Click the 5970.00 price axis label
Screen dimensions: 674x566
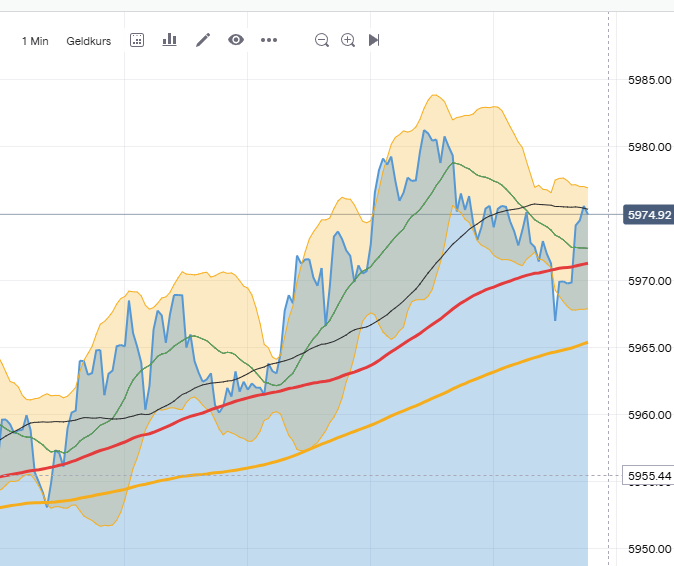[x=649, y=281]
